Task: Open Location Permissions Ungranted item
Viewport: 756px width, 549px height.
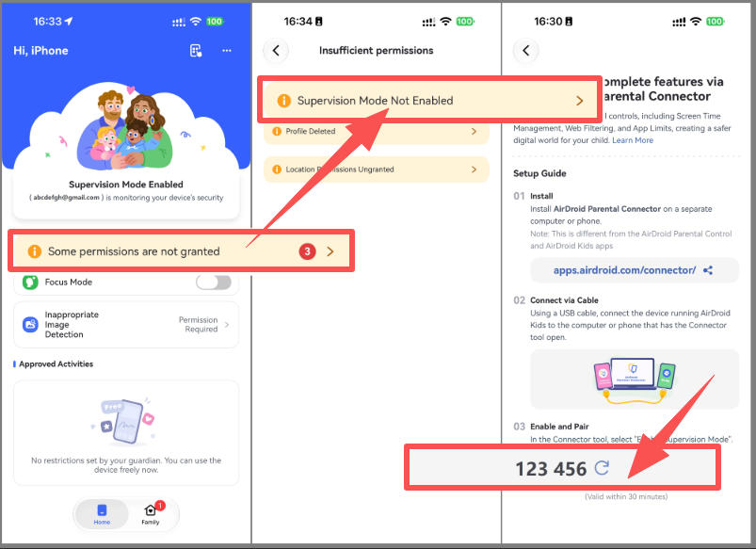Action: 377,170
